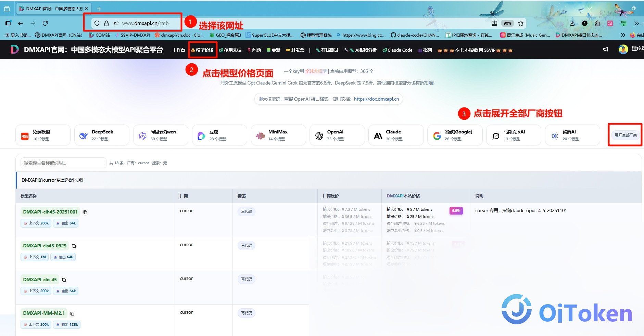Image resolution: width=644 pixels, height=336 pixels.
Task: Select the MiniMax vendor card
Action: [x=278, y=135]
